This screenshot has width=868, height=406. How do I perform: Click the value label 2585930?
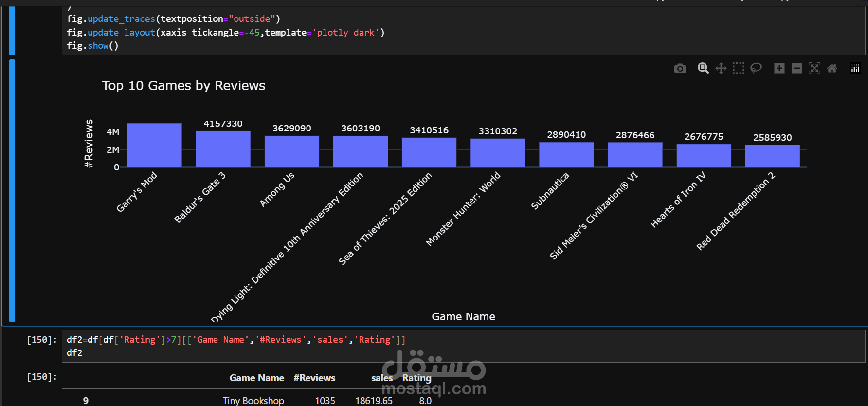pyautogui.click(x=773, y=138)
